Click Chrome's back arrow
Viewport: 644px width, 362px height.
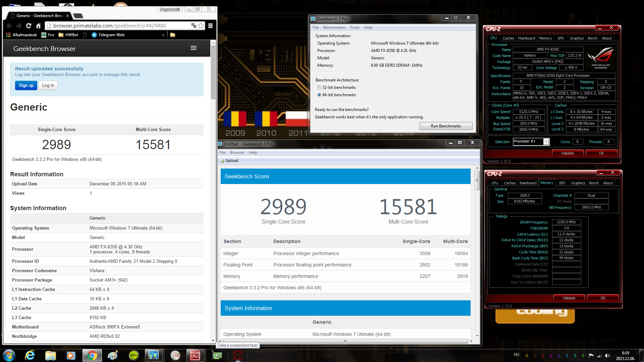coord(9,26)
